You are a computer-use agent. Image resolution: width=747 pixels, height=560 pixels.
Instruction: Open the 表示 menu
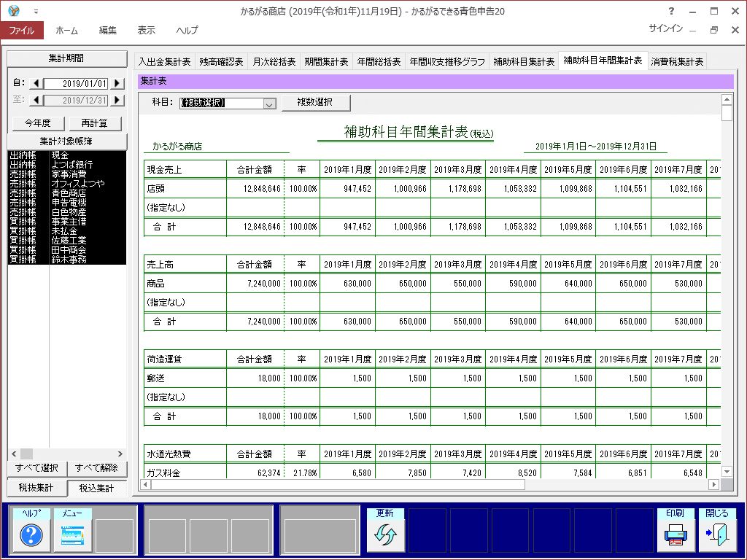pos(146,31)
